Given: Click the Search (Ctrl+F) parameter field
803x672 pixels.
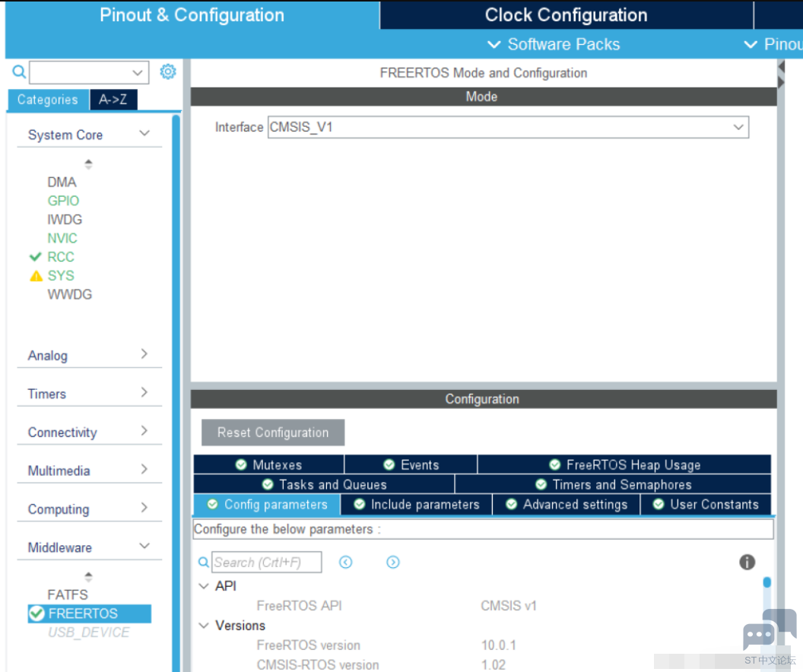Looking at the screenshot, I should click(x=267, y=563).
